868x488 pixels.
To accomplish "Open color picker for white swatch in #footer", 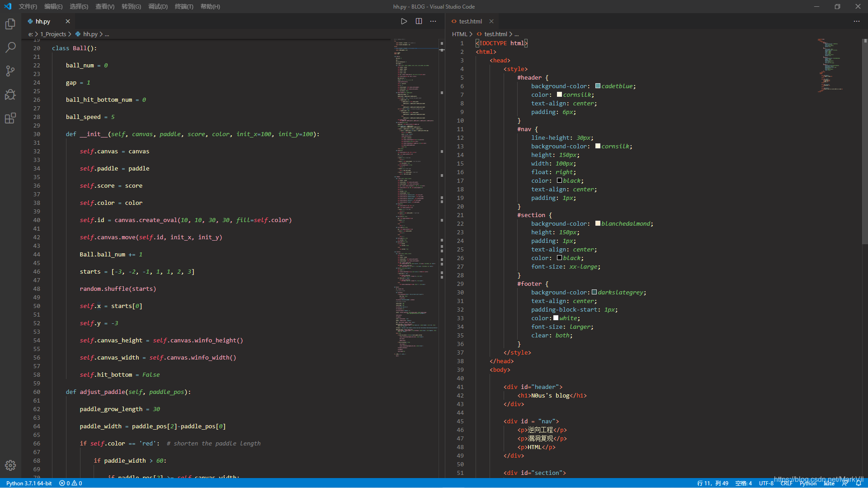I will 556,318.
